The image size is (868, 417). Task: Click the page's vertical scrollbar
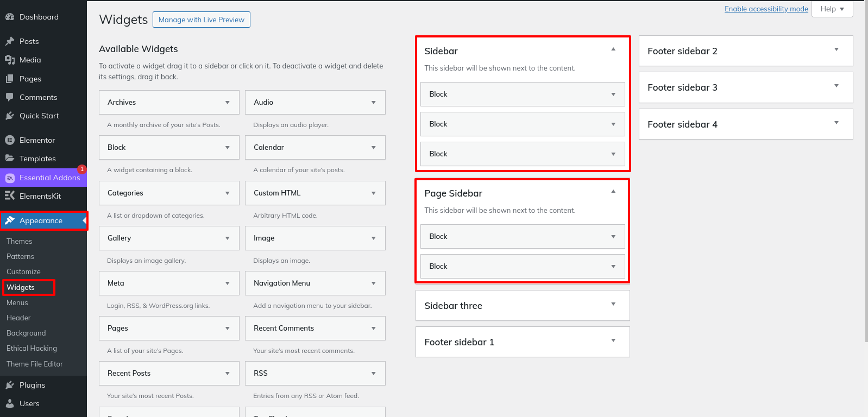tap(865, 163)
